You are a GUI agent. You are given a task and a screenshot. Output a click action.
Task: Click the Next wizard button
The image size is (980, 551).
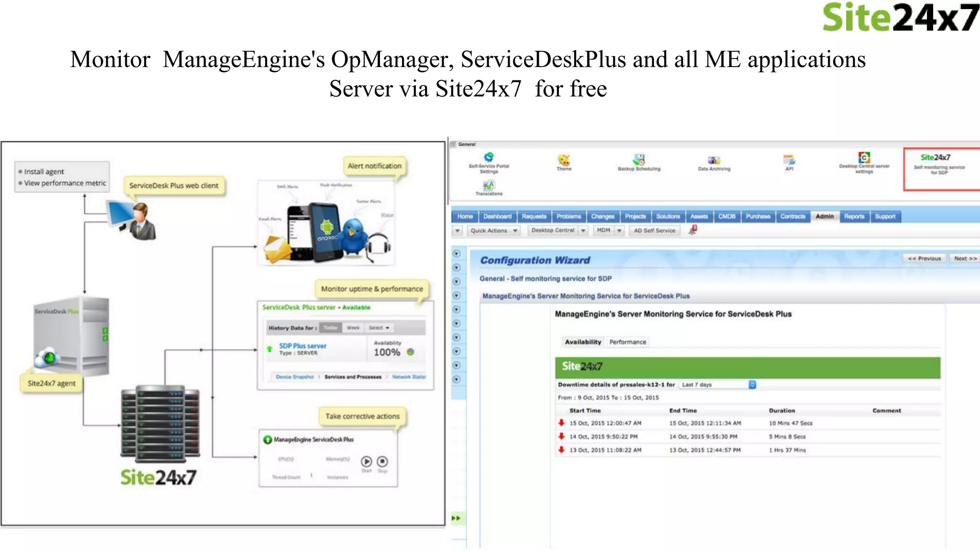pos(965,258)
